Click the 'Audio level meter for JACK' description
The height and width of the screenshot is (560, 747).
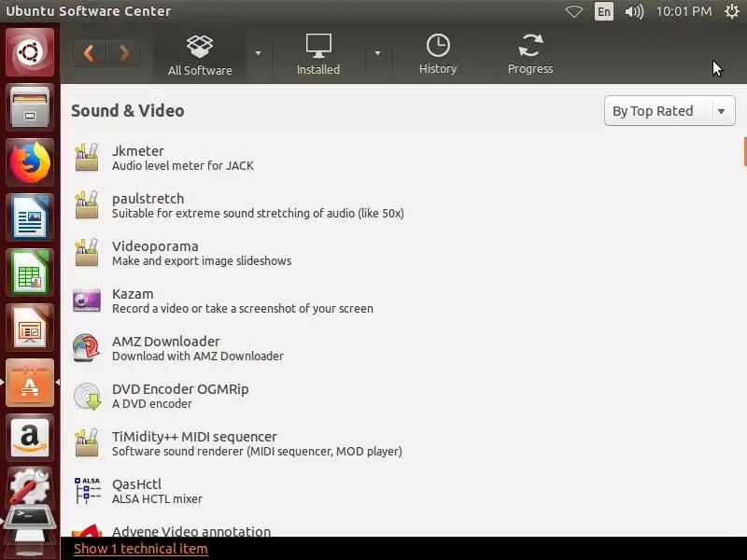click(x=182, y=166)
